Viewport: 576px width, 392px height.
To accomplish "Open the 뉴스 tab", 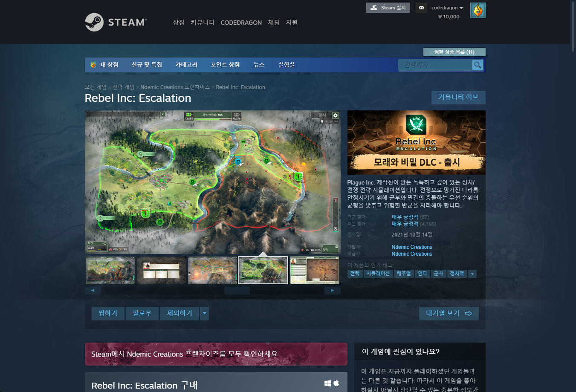I will coord(259,65).
